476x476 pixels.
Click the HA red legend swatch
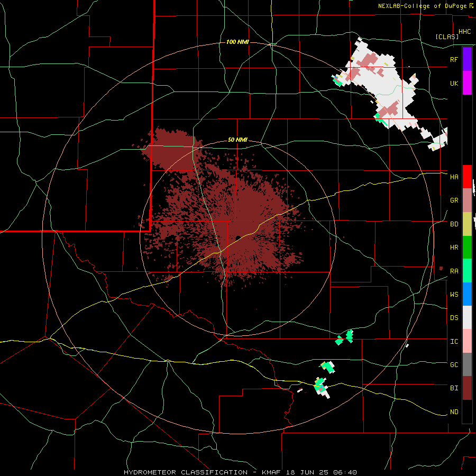pyautogui.click(x=467, y=177)
